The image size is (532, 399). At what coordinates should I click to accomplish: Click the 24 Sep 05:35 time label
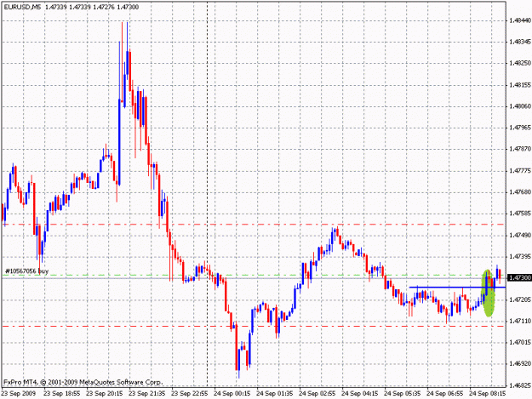[403, 394]
